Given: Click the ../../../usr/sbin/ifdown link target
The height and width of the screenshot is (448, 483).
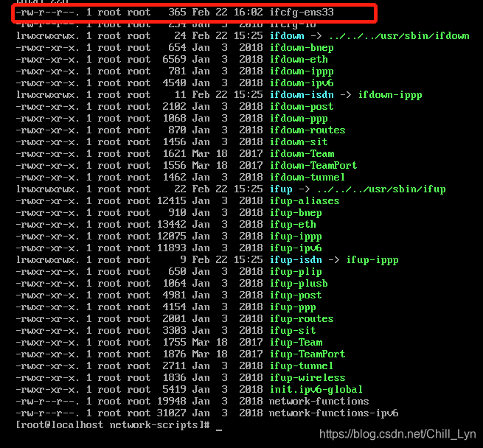Looking at the screenshot, I should pyautogui.click(x=399, y=36).
